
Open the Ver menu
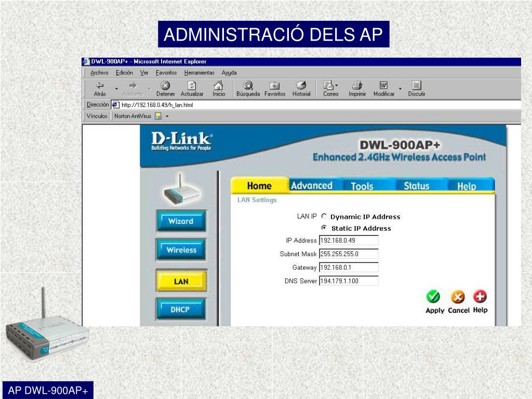point(144,73)
